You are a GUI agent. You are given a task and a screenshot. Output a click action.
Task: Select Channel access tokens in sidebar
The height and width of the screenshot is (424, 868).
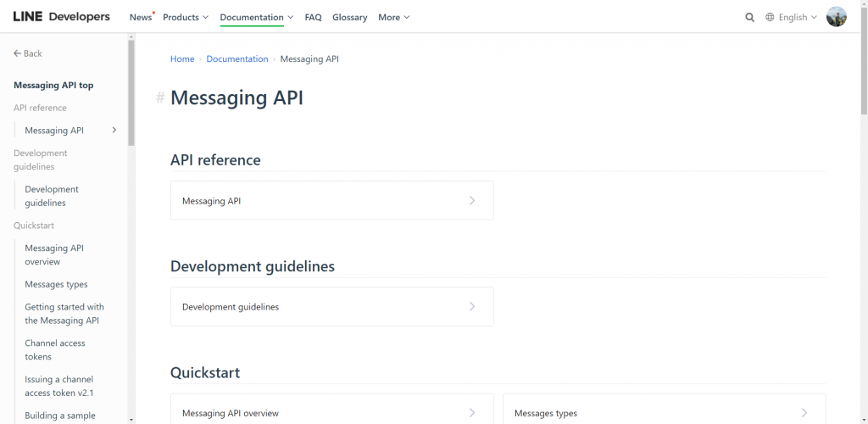55,350
